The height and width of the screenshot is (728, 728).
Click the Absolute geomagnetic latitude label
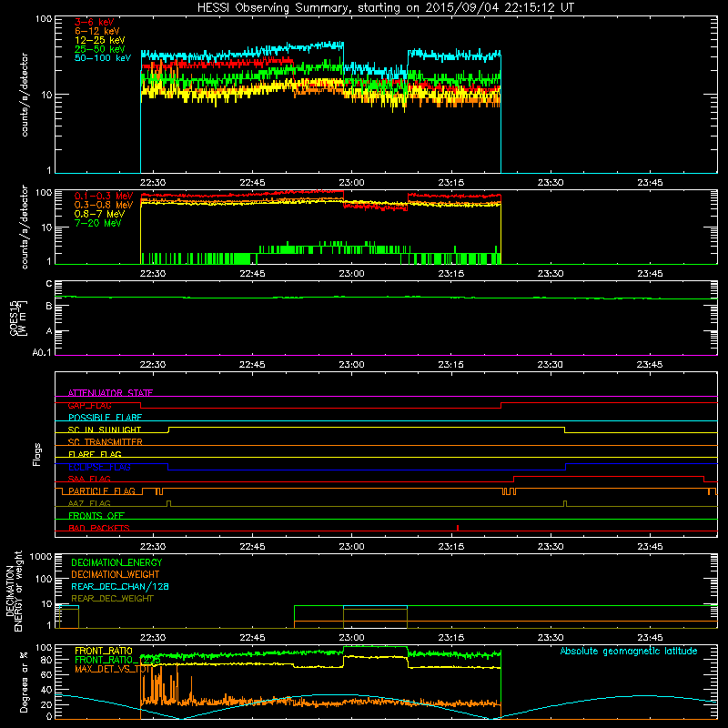click(x=629, y=651)
